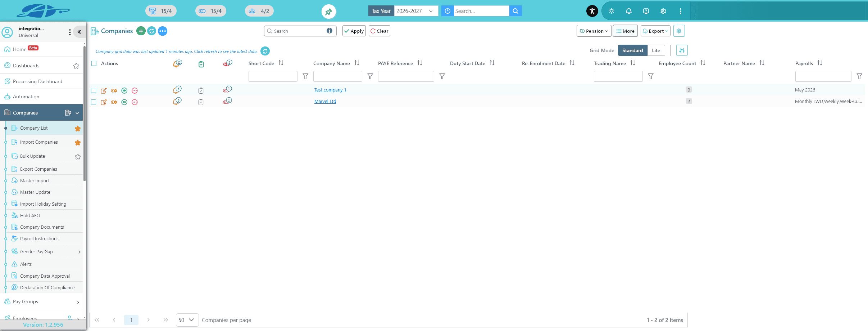
Task: Tick checkbox for Test company 1 row
Action: pyautogui.click(x=94, y=90)
